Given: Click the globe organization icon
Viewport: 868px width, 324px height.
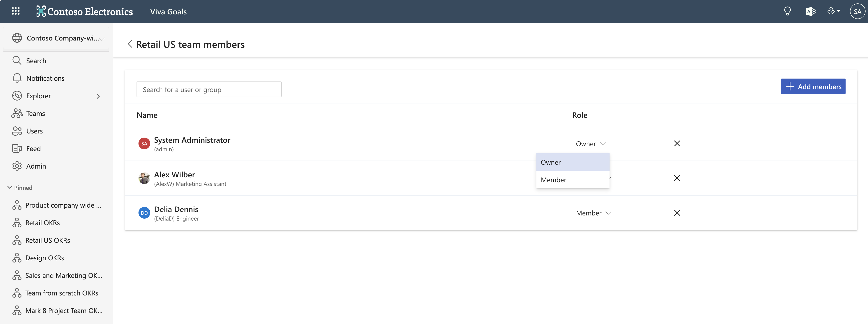Looking at the screenshot, I should [17, 38].
